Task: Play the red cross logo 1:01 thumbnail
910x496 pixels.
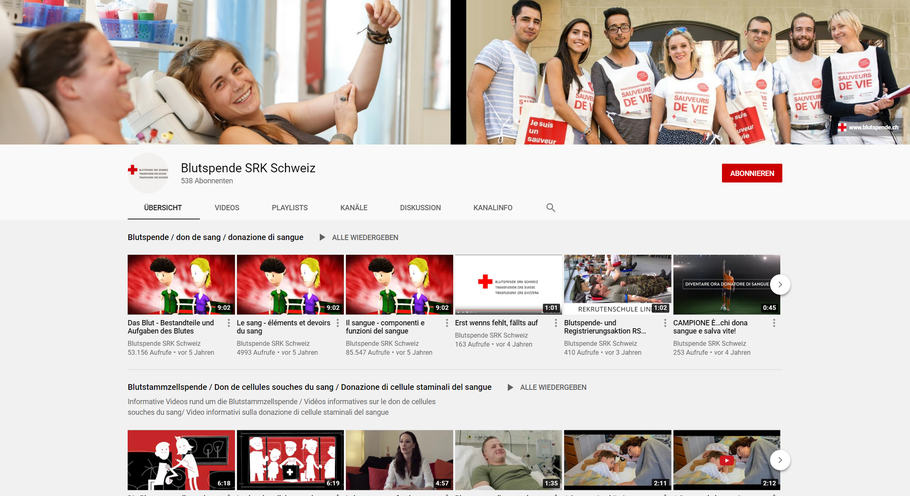Action: tap(508, 284)
